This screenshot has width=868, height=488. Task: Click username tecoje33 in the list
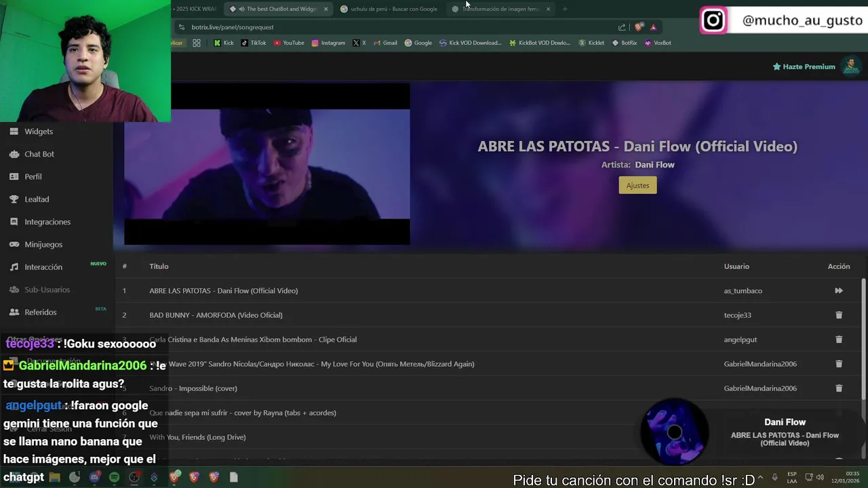pos(738,315)
